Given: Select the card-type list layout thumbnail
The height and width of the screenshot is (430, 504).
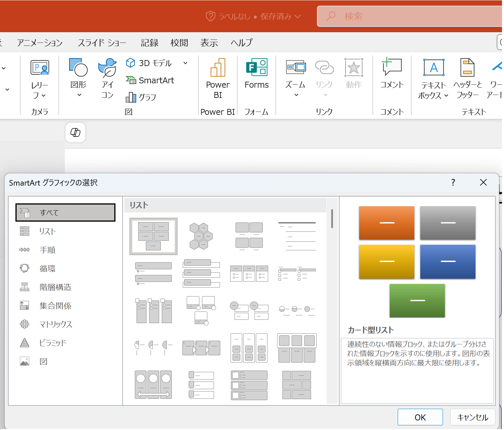Looking at the screenshot, I should (153, 236).
